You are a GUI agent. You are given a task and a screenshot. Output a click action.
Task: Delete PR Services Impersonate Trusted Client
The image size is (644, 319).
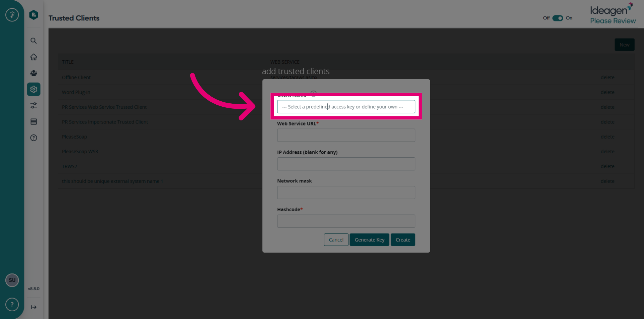tap(607, 122)
